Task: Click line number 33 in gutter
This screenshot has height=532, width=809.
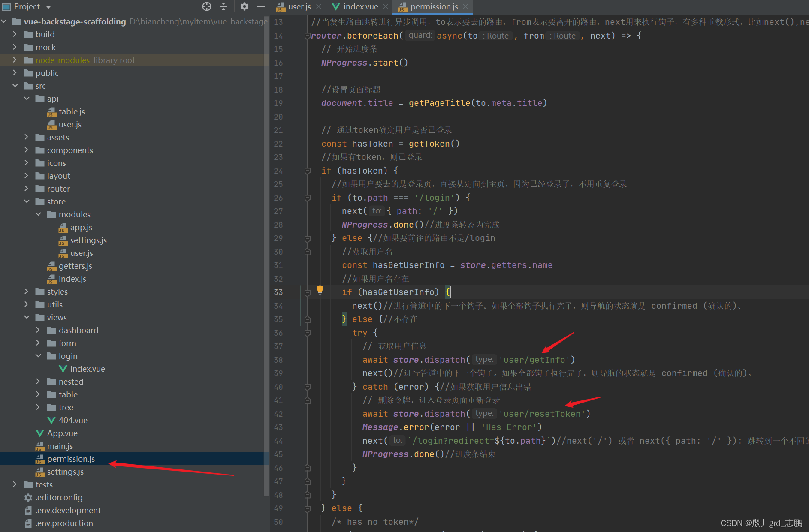Action: (x=278, y=292)
